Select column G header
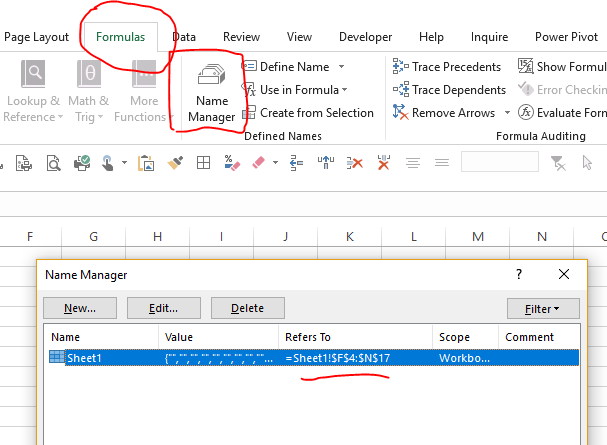The image size is (607, 445). [x=94, y=236]
